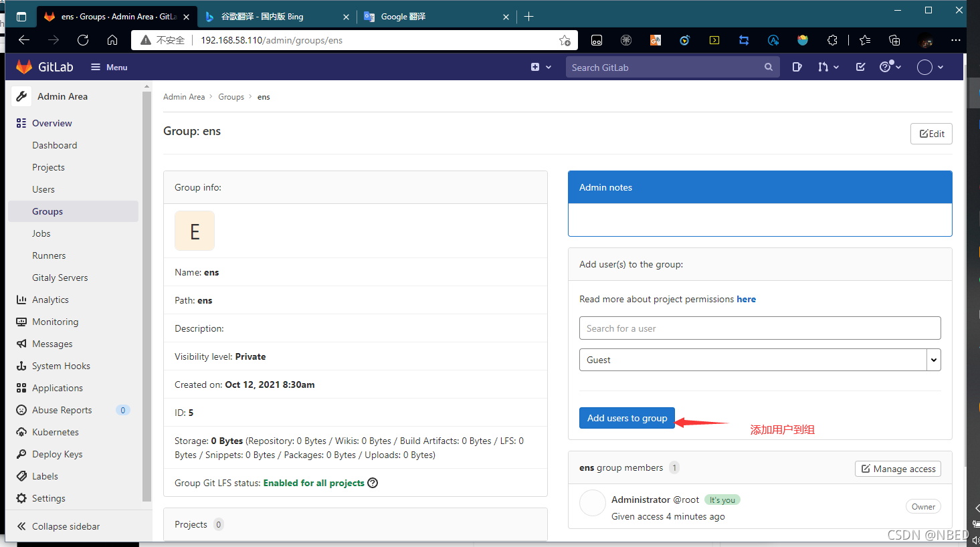Open the to-do list icon

(x=860, y=67)
